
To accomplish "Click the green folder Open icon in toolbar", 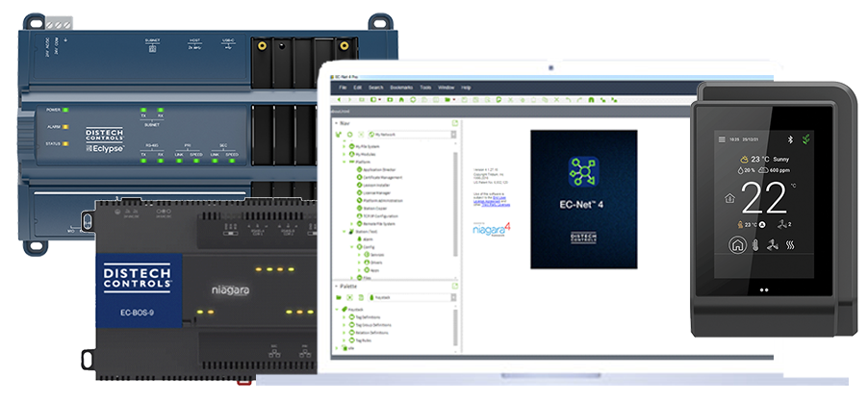I will click(447, 100).
